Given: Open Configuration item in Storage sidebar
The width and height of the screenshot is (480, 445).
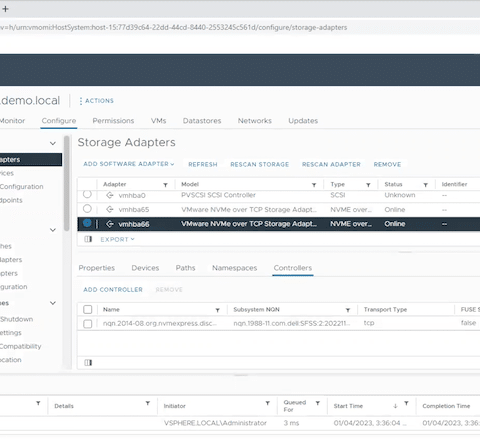Looking at the screenshot, I should tap(21, 187).
